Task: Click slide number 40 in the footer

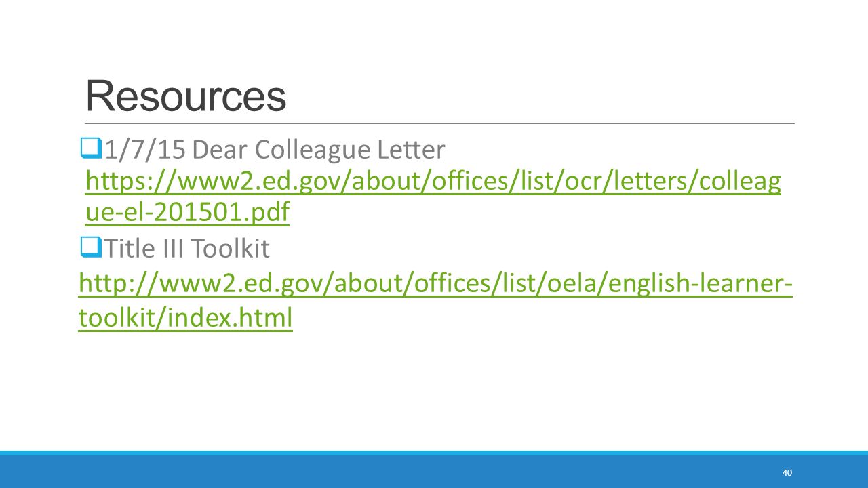Action: click(787, 473)
